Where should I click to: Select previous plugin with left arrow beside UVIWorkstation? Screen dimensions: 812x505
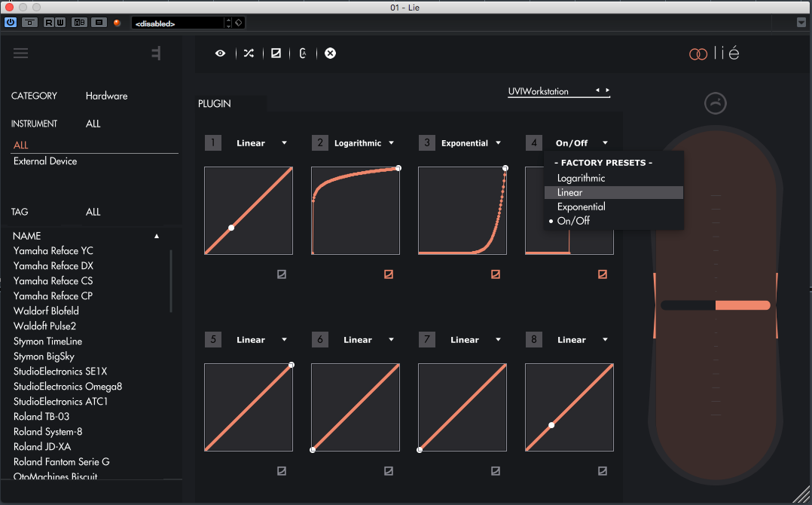click(597, 90)
